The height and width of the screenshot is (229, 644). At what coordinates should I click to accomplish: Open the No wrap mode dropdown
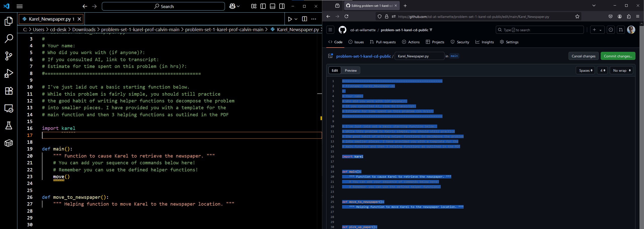pos(621,70)
